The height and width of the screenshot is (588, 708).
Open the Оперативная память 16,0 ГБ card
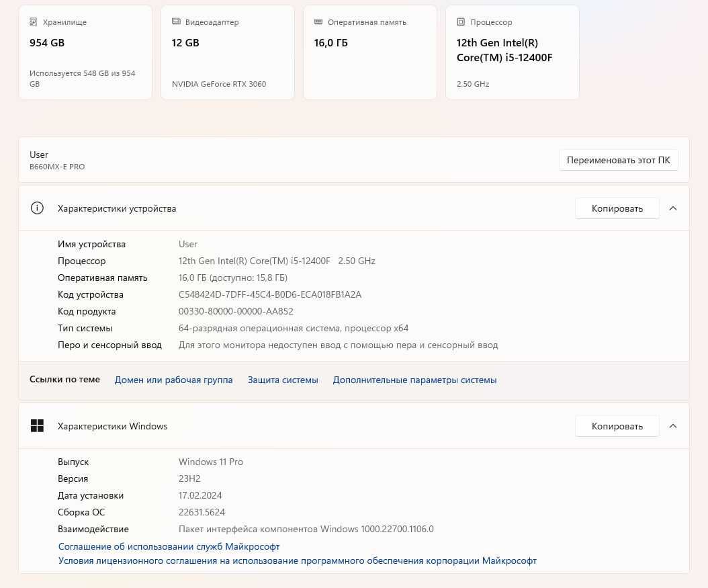click(370, 52)
